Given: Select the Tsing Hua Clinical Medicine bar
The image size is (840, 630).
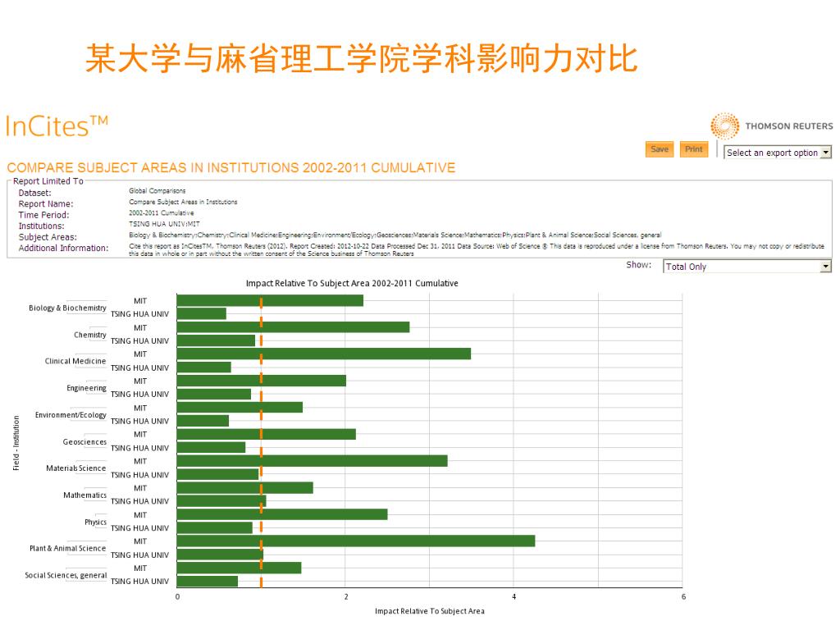Looking at the screenshot, I should click(x=203, y=367).
